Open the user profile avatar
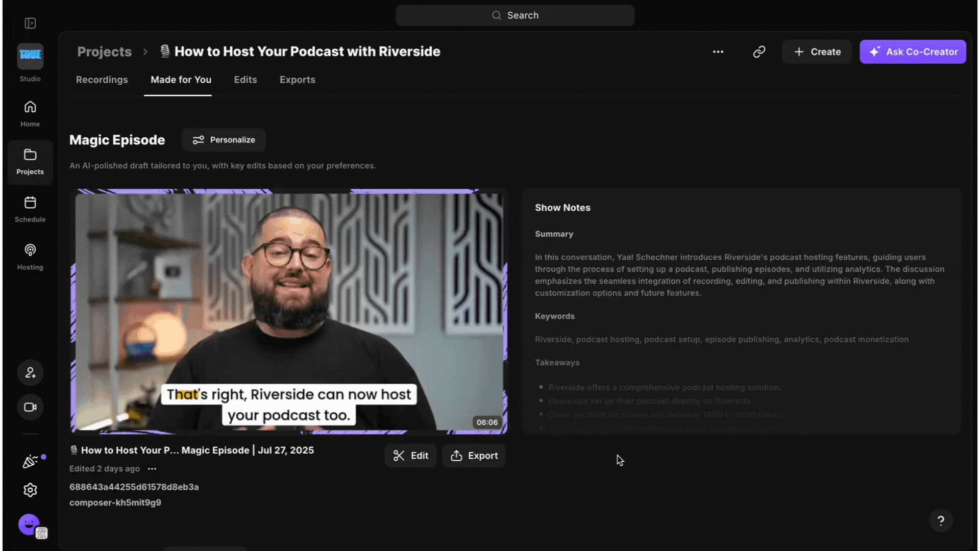This screenshot has height=551, width=980. pos(30,525)
